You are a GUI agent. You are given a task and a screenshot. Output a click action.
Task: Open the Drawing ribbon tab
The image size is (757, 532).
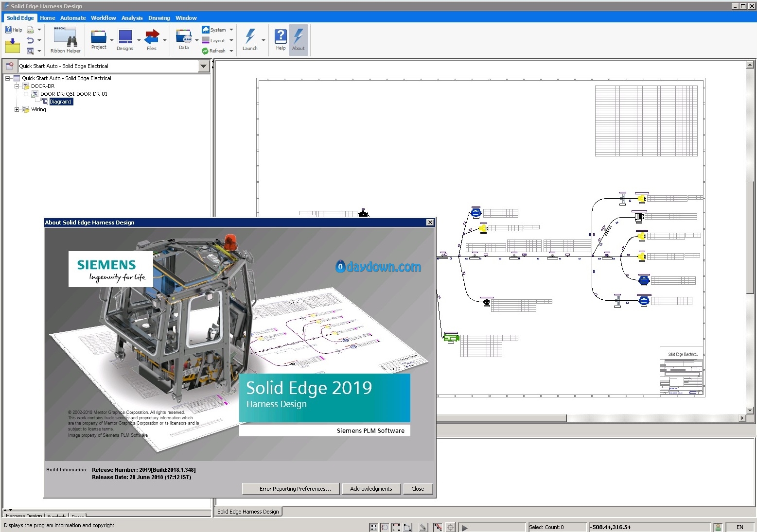(x=159, y=18)
